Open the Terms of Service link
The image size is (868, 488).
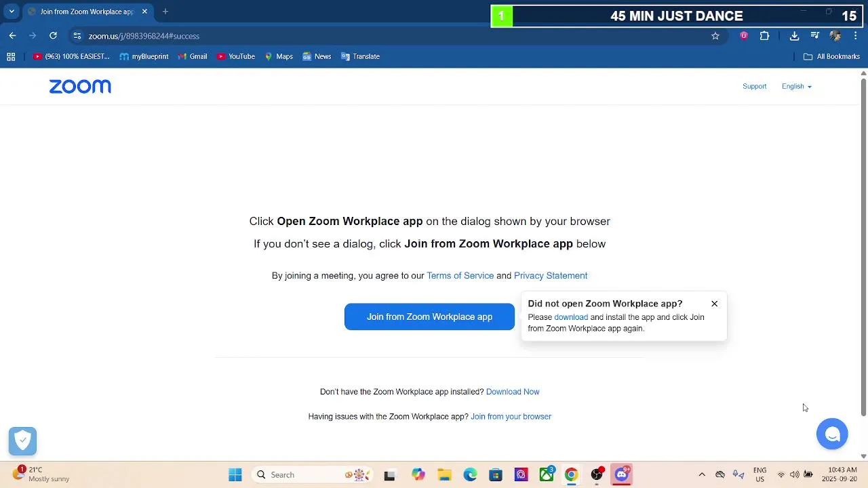click(x=460, y=276)
